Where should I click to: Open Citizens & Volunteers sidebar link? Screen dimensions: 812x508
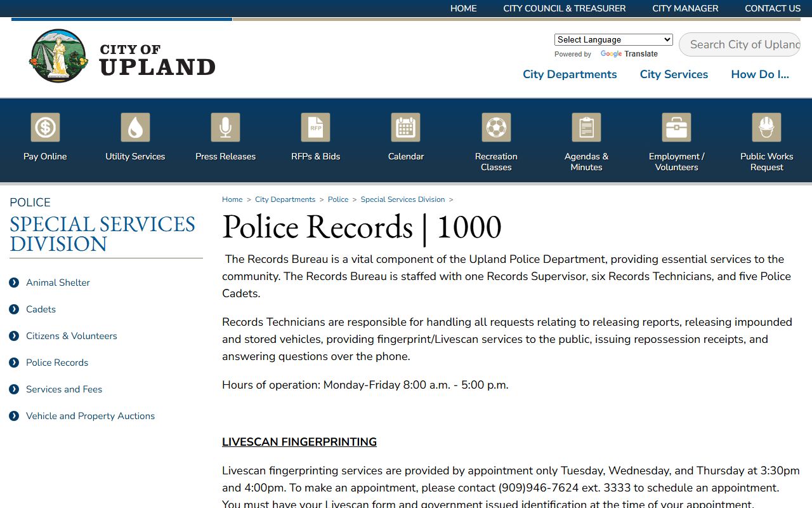pos(72,336)
